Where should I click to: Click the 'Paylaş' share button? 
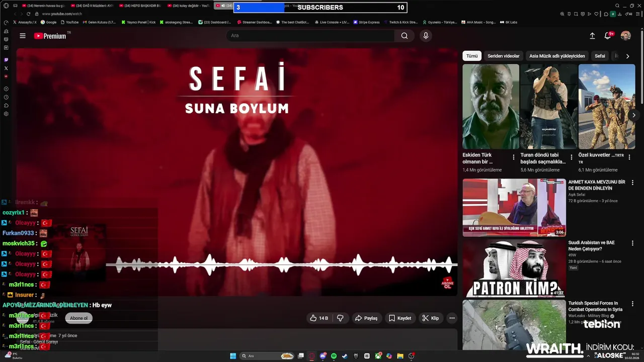click(366, 318)
